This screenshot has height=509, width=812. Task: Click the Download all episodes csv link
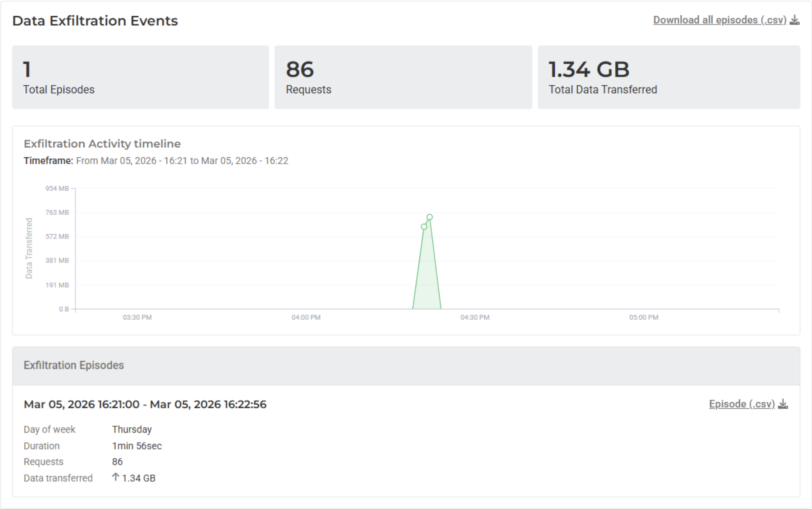coord(719,20)
